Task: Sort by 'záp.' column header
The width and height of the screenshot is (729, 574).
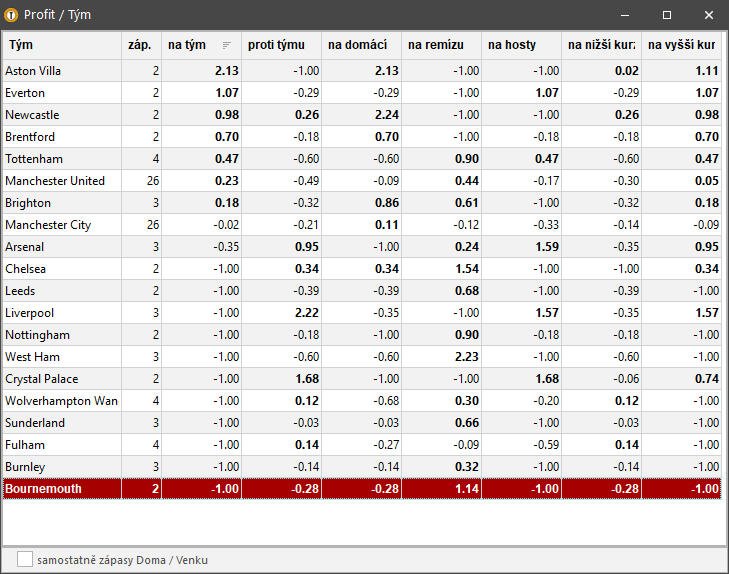Action: [140, 45]
